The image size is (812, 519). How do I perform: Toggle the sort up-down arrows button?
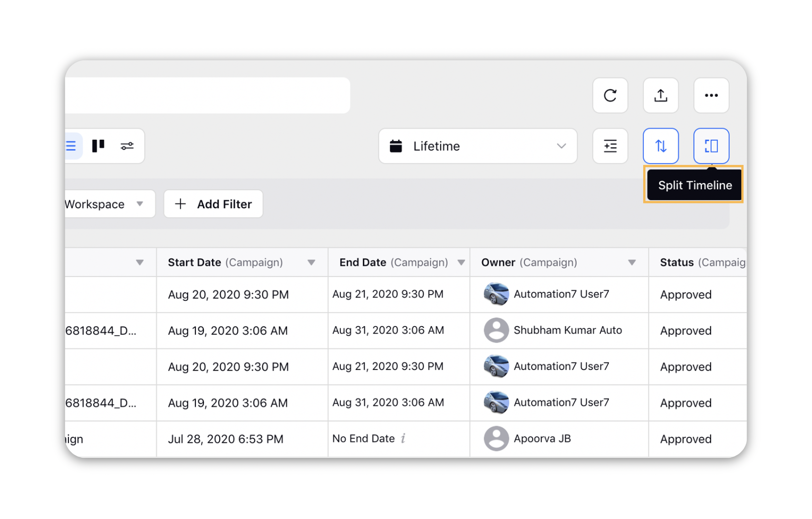(x=660, y=146)
